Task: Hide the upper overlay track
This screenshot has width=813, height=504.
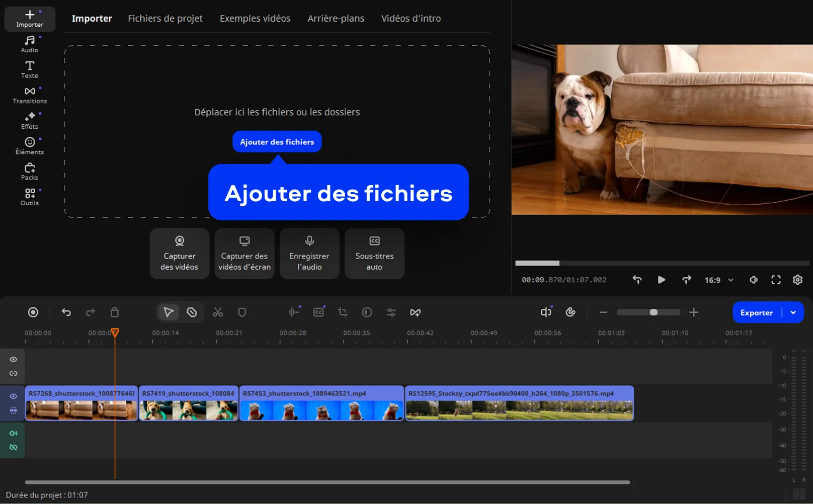Action: point(14,359)
